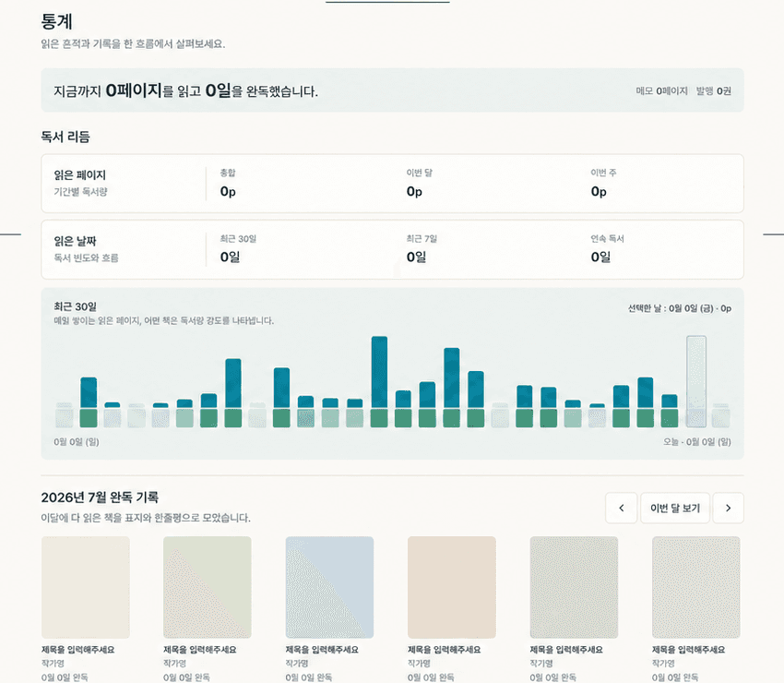Click the 기간별 독서량 subtitle
Image resolution: width=784 pixels, height=683 pixels.
80,192
